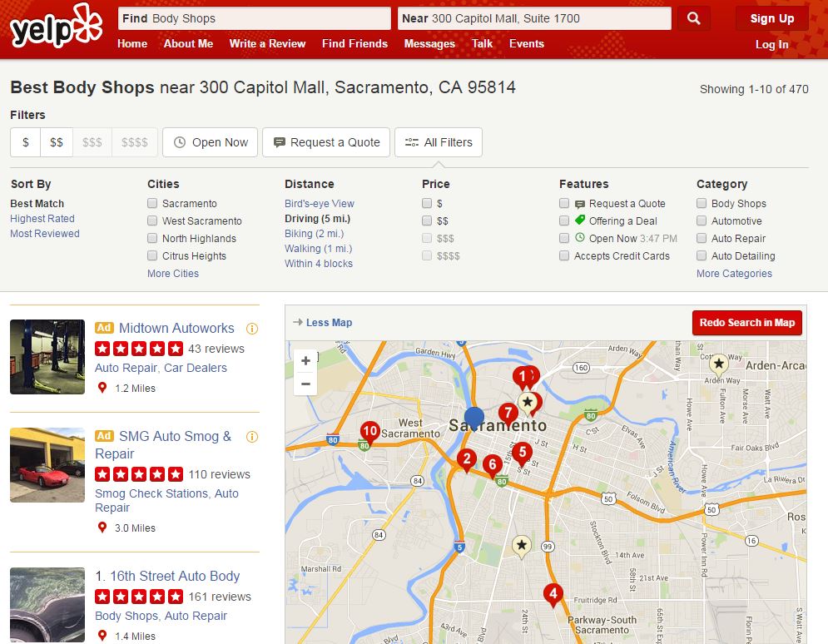
Task: Click Redo Search in Map button
Action: 747,323
